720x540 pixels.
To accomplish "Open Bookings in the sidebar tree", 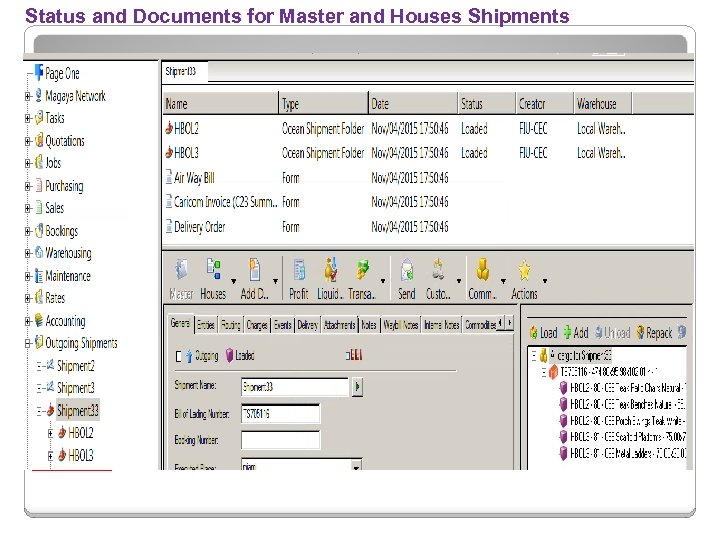I will pos(62,231).
